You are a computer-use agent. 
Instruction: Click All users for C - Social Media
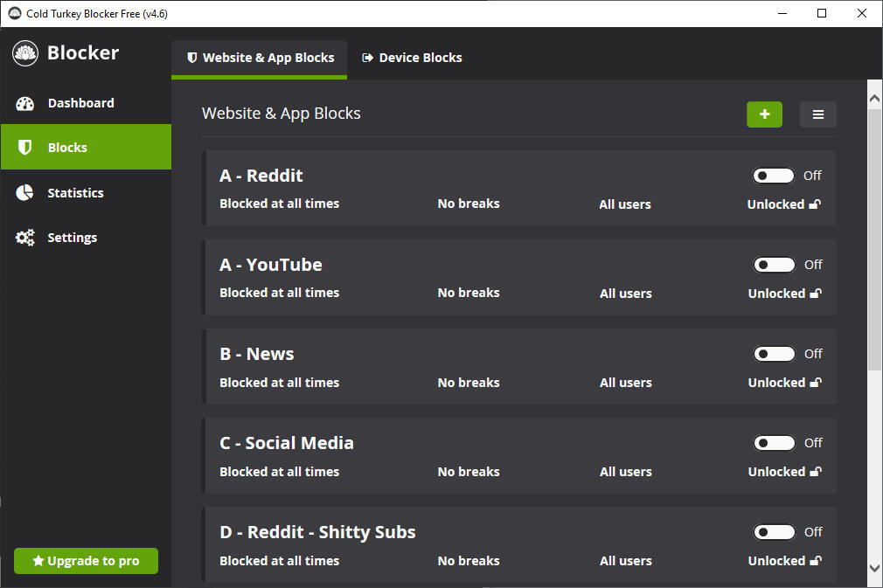(x=626, y=472)
